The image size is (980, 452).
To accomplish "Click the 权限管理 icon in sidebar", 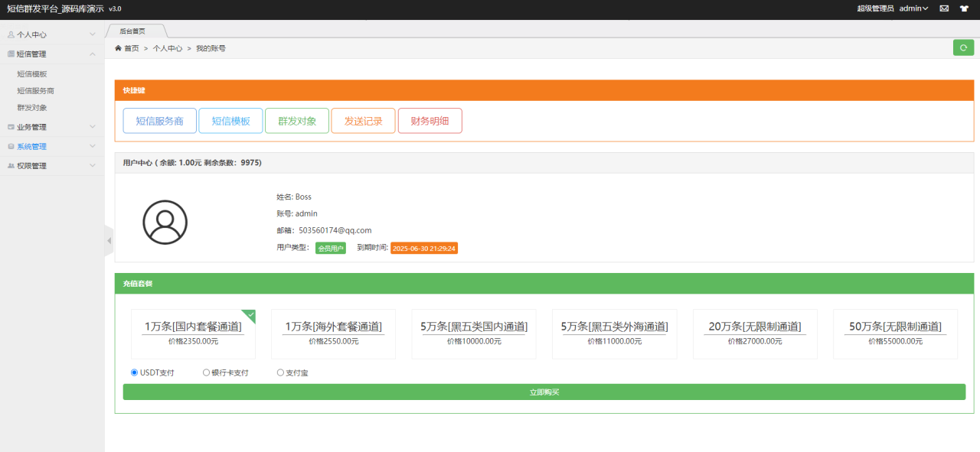I will [11, 166].
